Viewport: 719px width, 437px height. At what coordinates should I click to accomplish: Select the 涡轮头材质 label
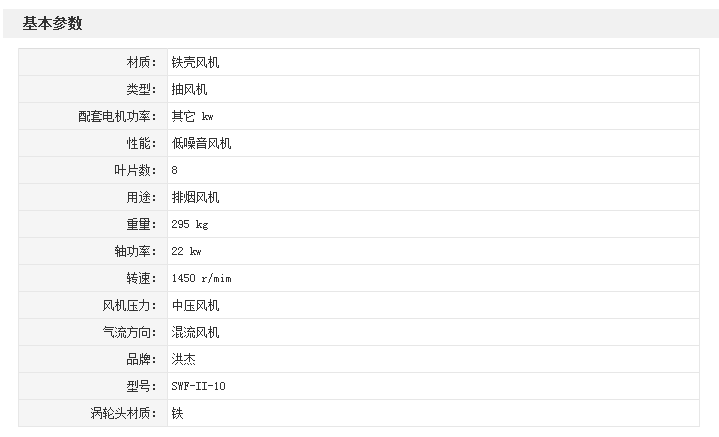point(123,413)
